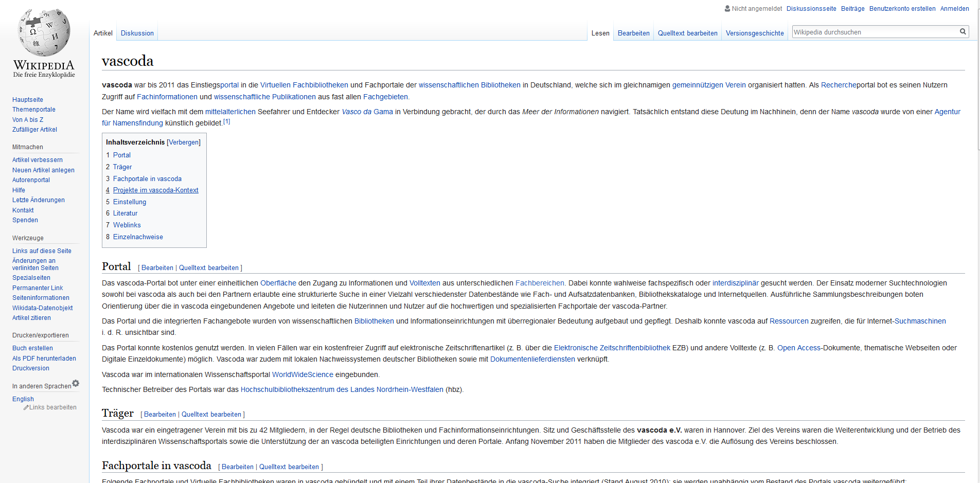Open the WorldWideScience link
The width and height of the screenshot is (980, 483).
tap(302, 375)
